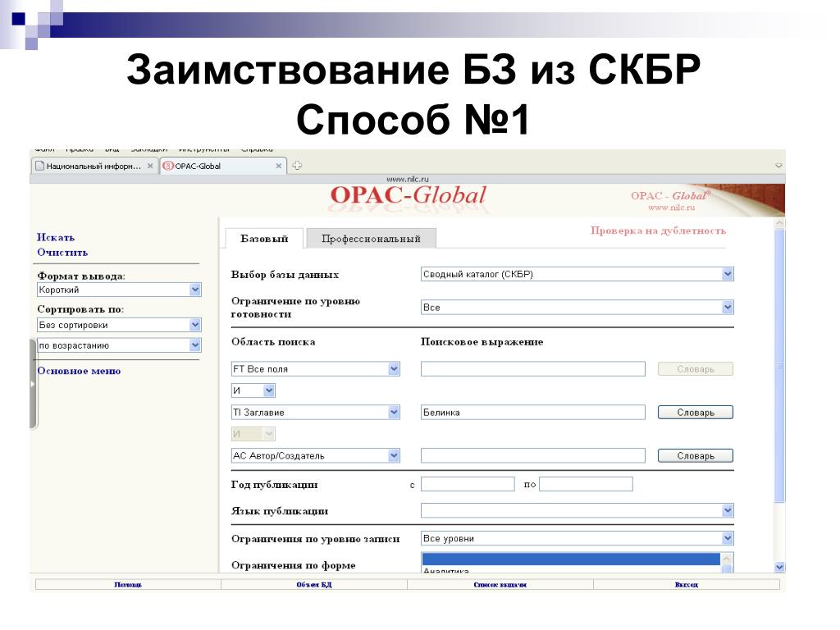Open the tab list arrow at right of tab bar
Screen dimensions: 840x630
point(778,166)
